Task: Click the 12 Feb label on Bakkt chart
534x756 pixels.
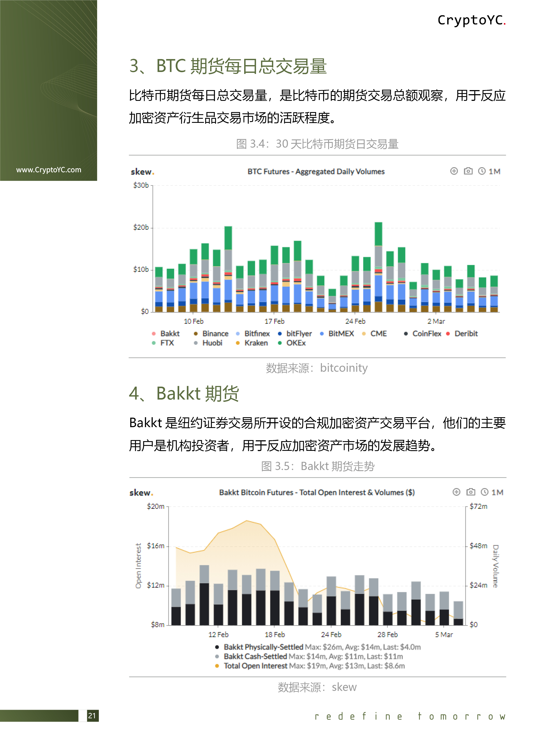Action: [x=218, y=634]
